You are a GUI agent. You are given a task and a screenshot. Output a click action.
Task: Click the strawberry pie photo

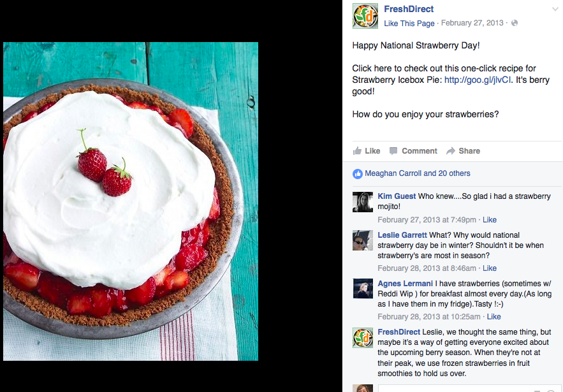click(131, 201)
